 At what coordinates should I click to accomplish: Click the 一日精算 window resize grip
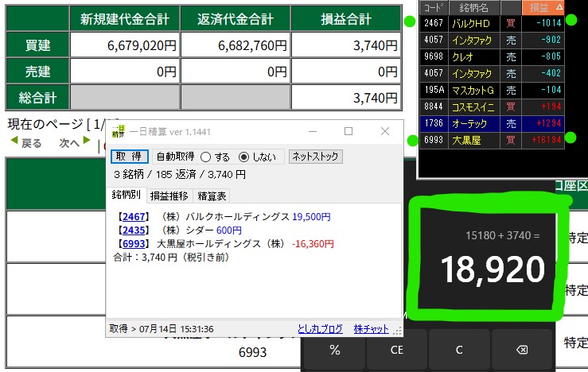[x=398, y=331]
